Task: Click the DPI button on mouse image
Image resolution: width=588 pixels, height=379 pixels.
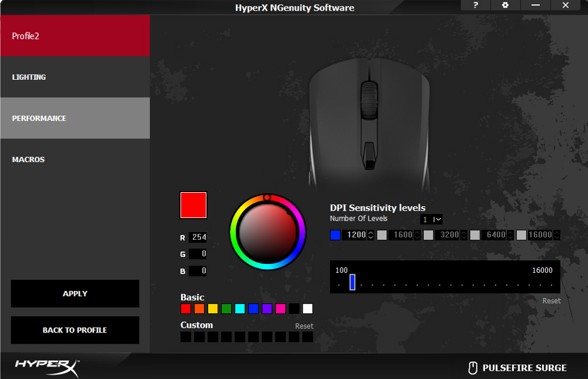Action: [369, 156]
